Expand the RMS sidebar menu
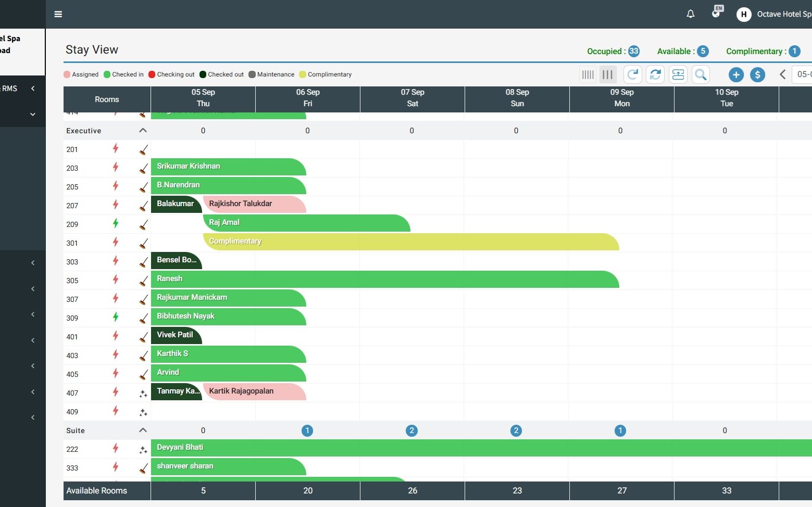The height and width of the screenshot is (507, 812). tap(33, 88)
